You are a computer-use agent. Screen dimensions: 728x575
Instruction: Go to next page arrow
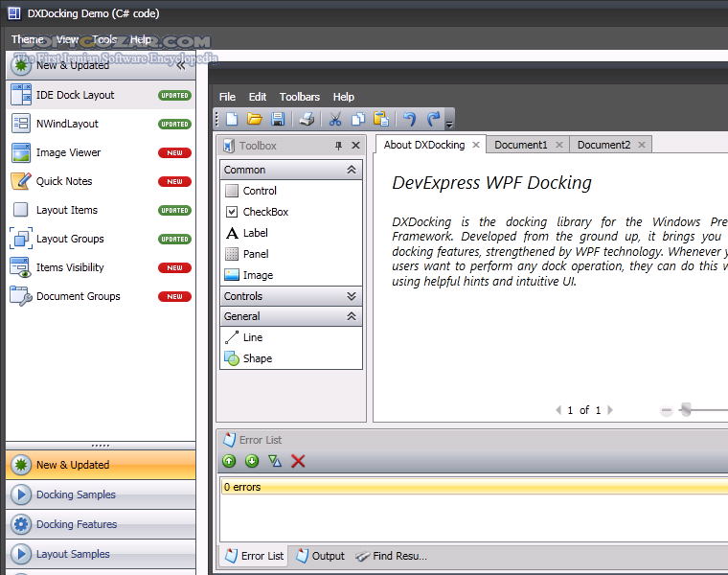610,410
